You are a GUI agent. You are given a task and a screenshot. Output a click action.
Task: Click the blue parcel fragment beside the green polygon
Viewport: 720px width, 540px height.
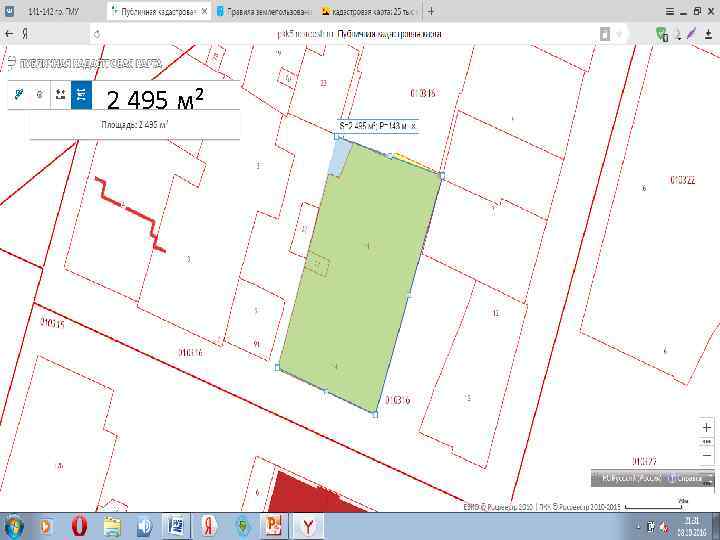tap(340, 158)
